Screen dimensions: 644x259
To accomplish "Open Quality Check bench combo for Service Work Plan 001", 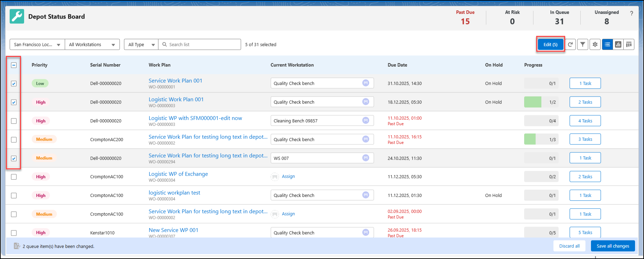I will (x=322, y=83).
